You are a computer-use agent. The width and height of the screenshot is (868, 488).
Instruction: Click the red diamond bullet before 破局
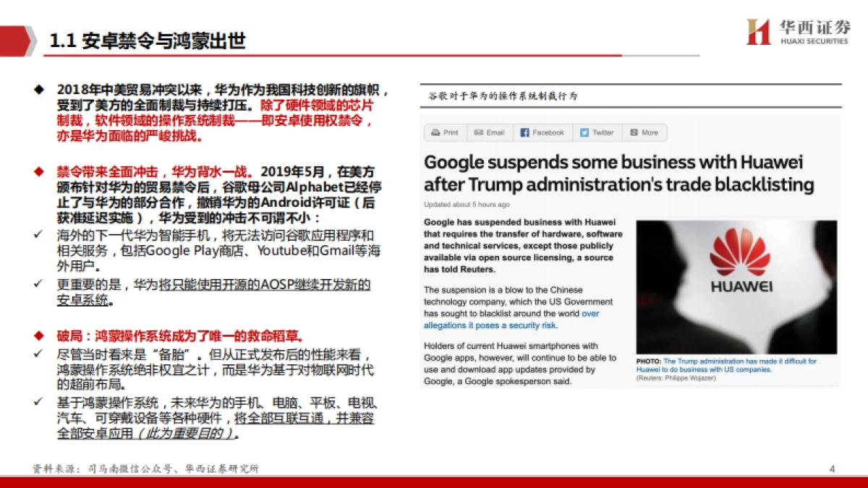coord(39,336)
